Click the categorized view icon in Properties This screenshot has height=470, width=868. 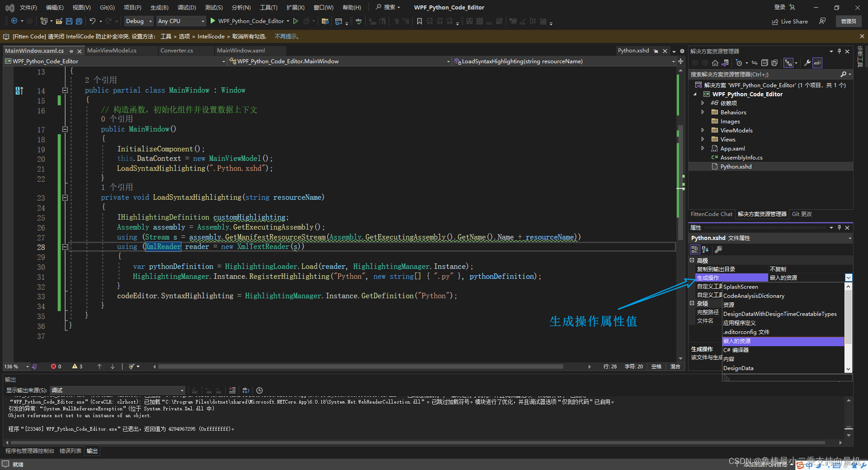click(x=695, y=249)
